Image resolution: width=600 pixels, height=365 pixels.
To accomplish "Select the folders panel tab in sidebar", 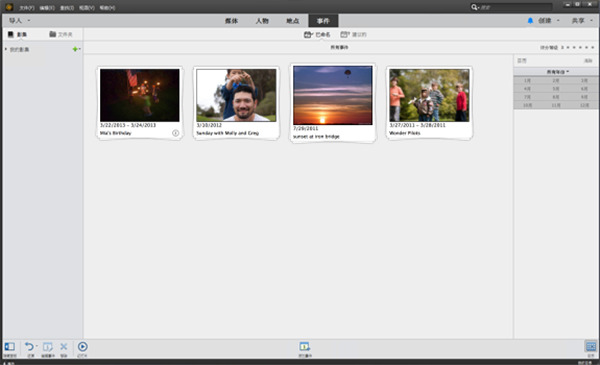I will tap(61, 34).
